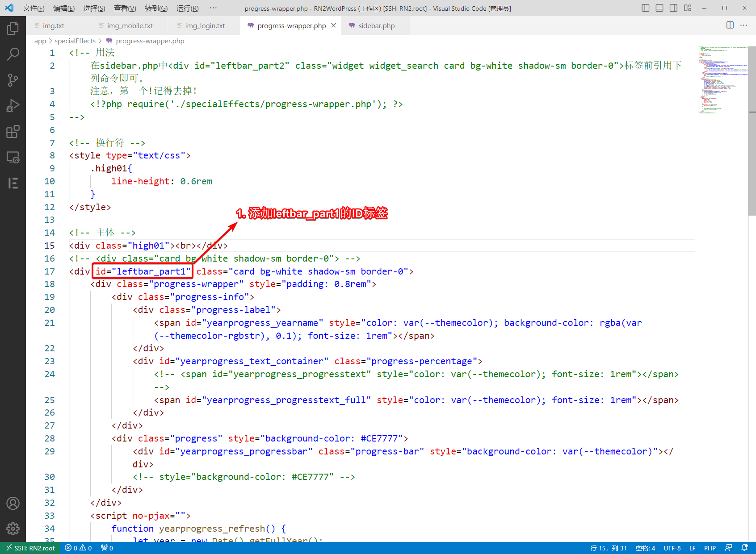Expand the hidden menu items ellipsis
This screenshot has height=554, width=756.
pyautogui.click(x=213, y=8)
